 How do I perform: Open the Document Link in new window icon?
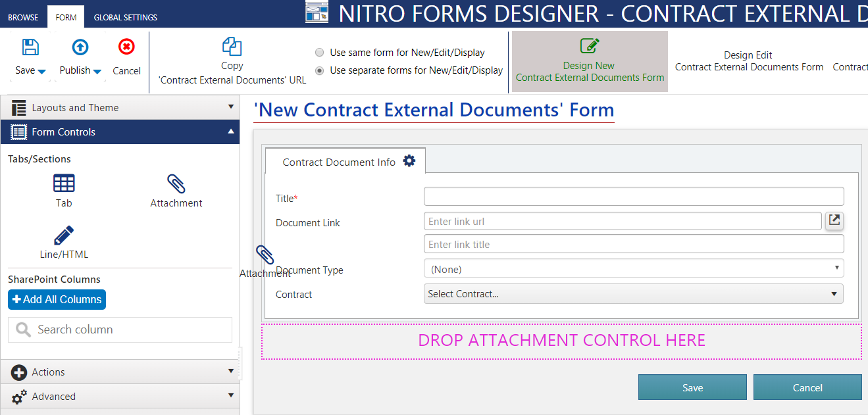pos(834,221)
